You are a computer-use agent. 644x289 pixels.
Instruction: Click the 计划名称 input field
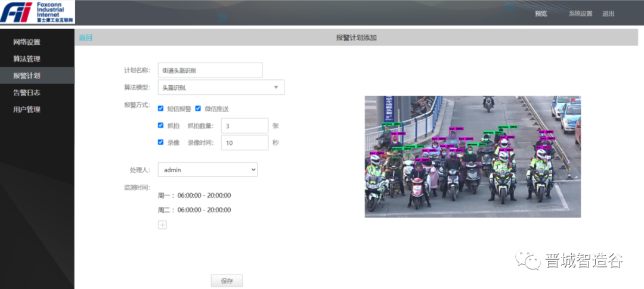click(210, 70)
